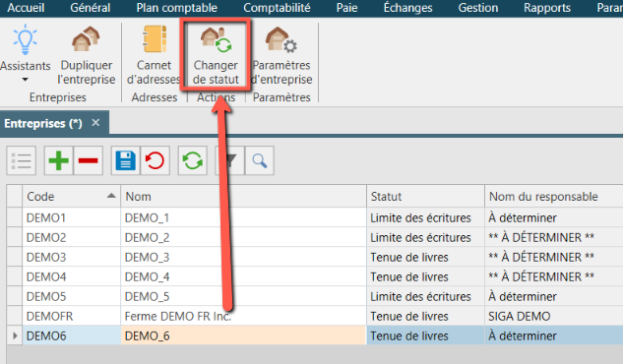This screenshot has width=623, height=364.
Task: Select the DEMOFR code cell
Action: [x=72, y=316]
